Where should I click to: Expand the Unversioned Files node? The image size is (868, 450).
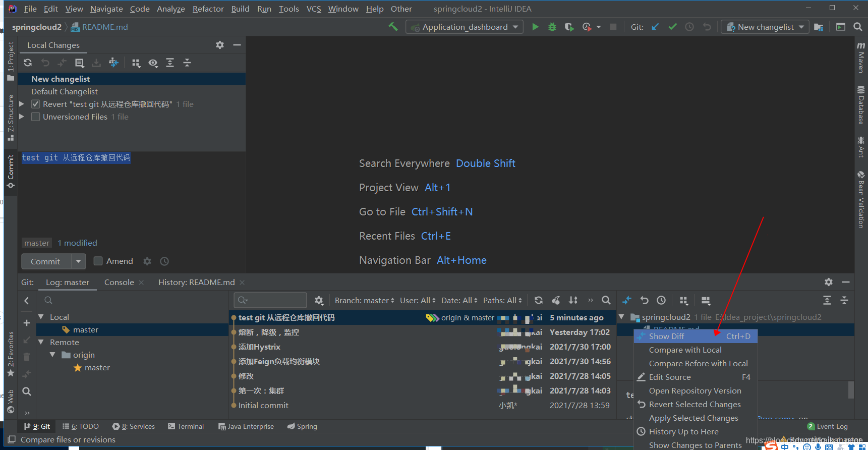(x=22, y=117)
